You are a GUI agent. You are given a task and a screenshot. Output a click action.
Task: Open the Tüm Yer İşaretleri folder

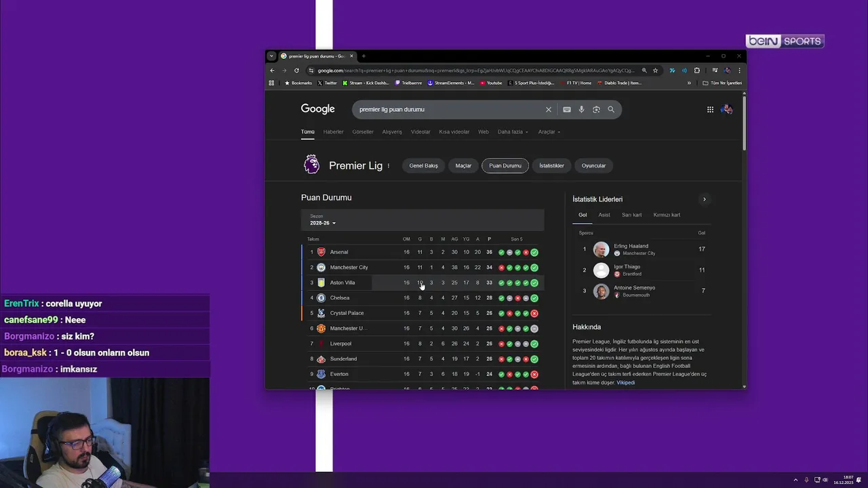pyautogui.click(x=722, y=83)
